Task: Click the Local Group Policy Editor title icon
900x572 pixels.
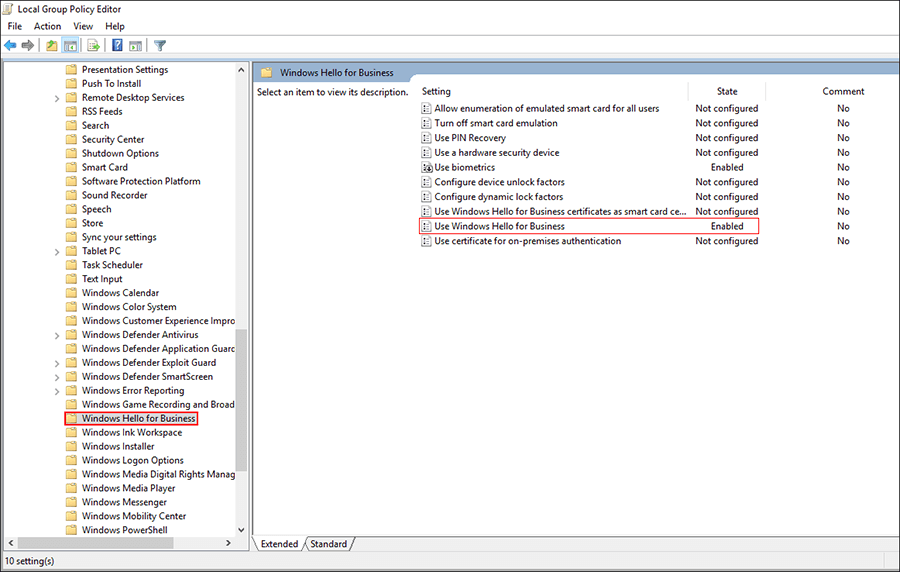Action: 8,9
